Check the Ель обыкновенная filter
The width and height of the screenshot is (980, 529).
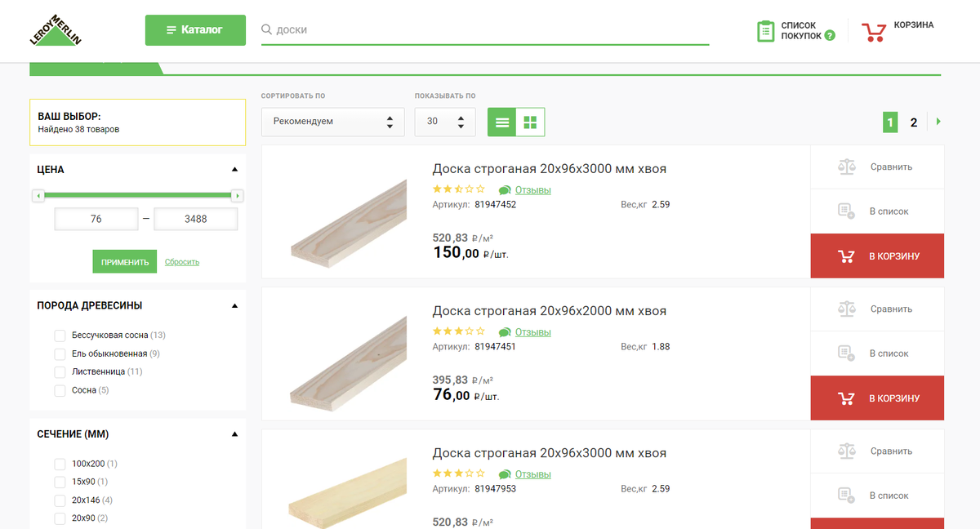click(x=60, y=353)
